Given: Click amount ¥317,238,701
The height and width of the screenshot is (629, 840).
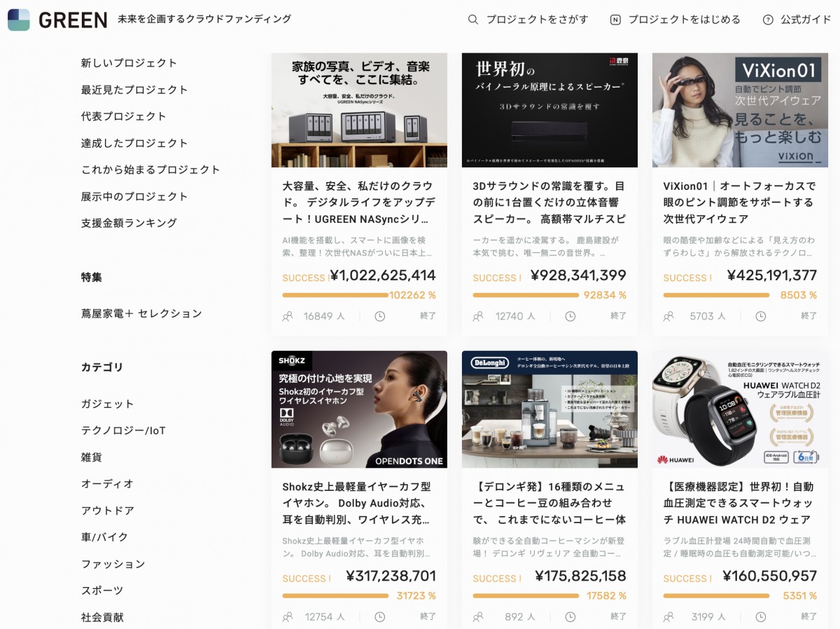Looking at the screenshot, I should [391, 576].
